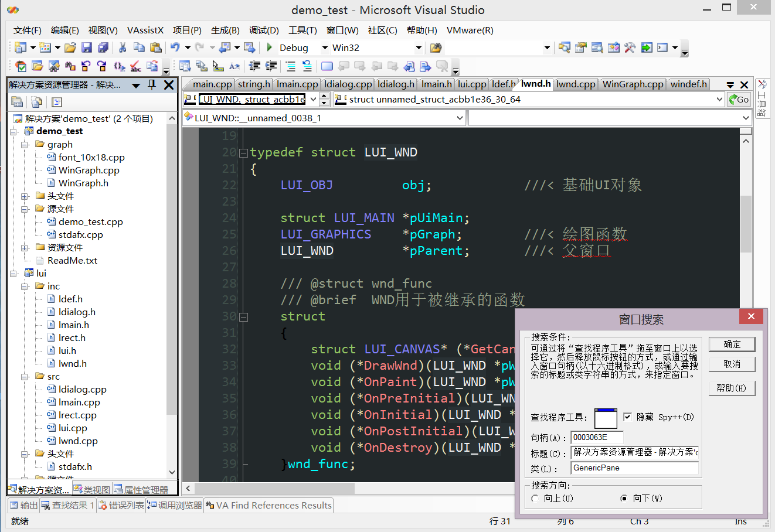Switch to the WinGraph.cpp editor tab
This screenshot has width=775, height=532.
point(633,84)
